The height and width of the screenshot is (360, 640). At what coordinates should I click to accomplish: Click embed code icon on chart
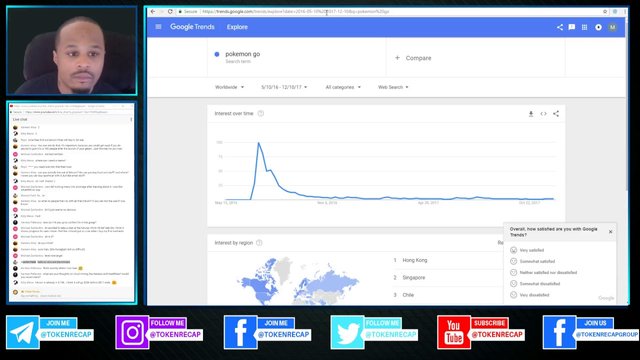pos(543,114)
